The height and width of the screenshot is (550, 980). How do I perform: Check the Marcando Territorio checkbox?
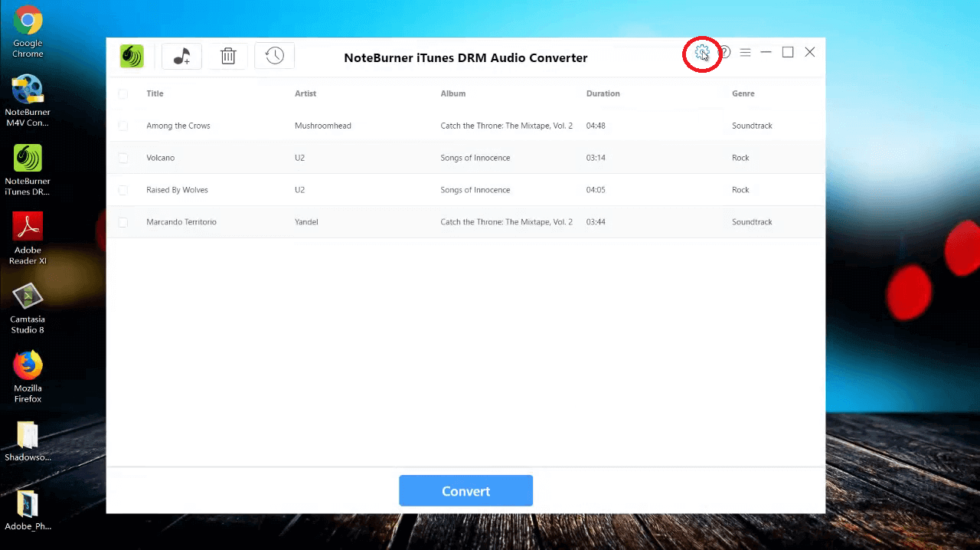pyautogui.click(x=122, y=222)
